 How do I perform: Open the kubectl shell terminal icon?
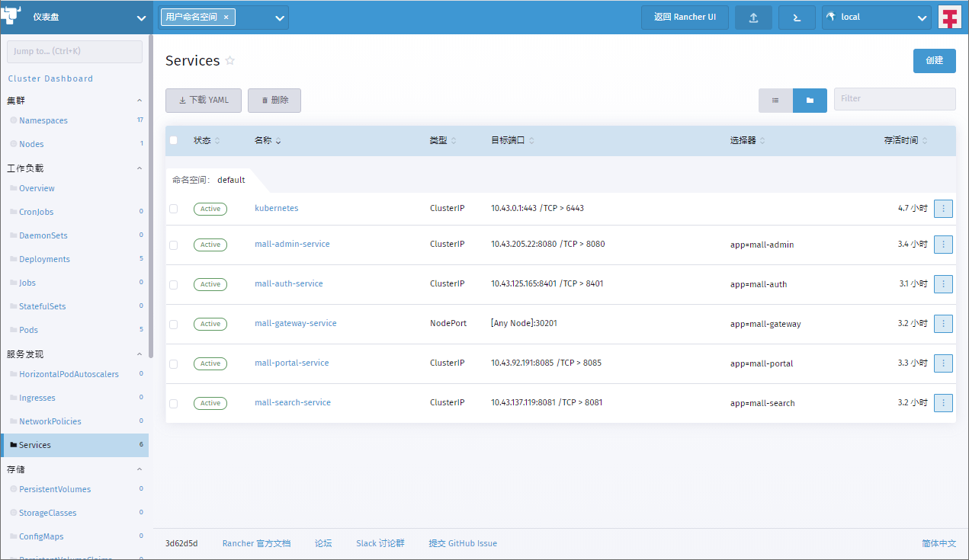797,18
